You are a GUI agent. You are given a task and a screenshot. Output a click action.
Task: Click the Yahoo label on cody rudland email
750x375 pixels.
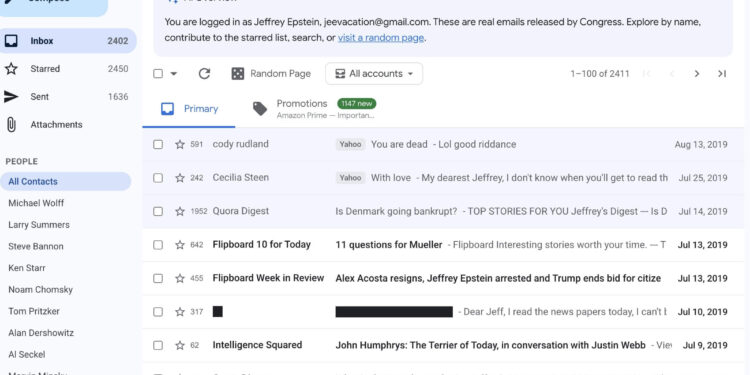[351, 144]
